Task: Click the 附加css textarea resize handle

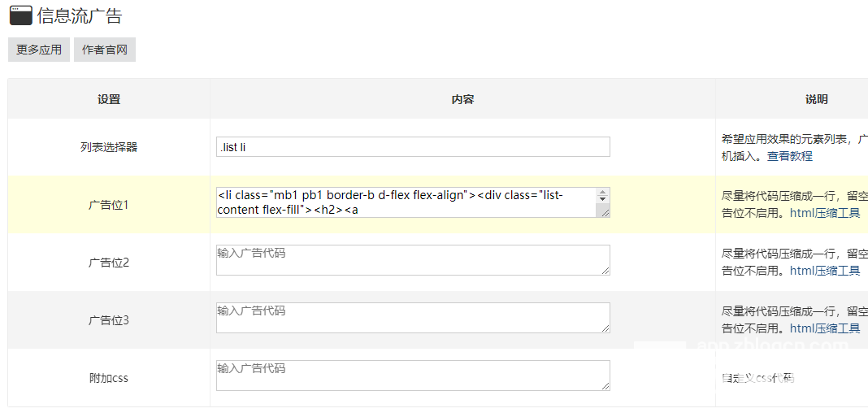Action: pyautogui.click(x=605, y=386)
